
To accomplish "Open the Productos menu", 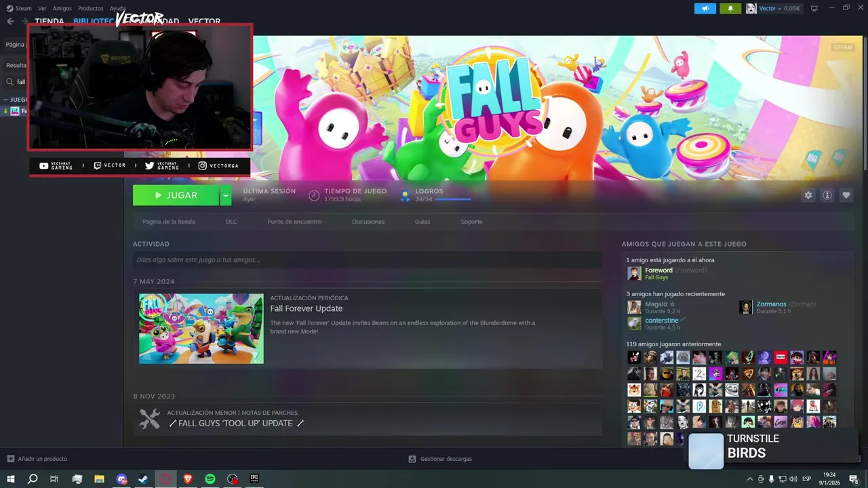I will tap(90, 8).
